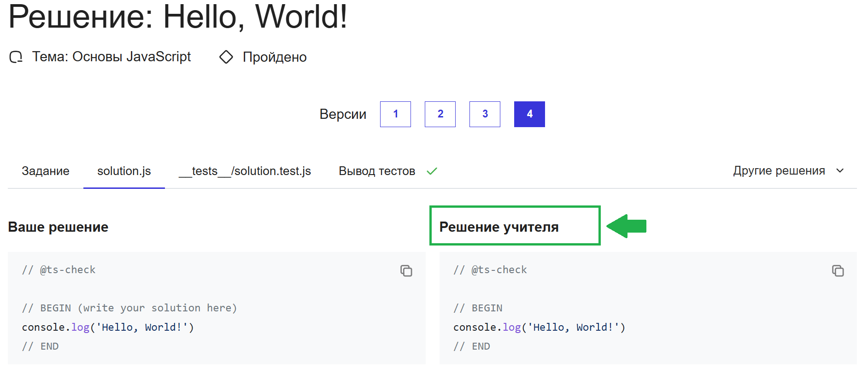
Task: Click the Решение учителя heading
Action: coord(499,227)
